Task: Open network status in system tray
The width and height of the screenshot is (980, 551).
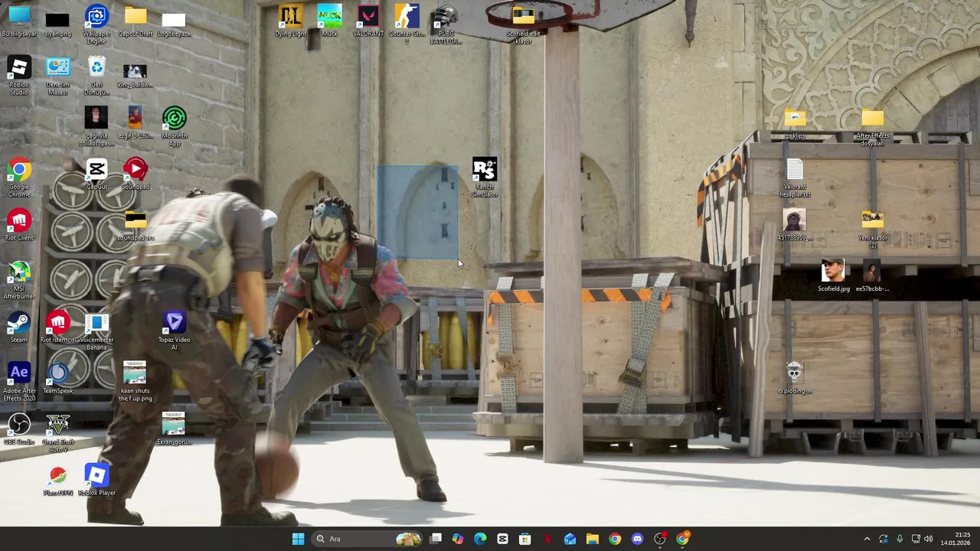Action: 916,539
